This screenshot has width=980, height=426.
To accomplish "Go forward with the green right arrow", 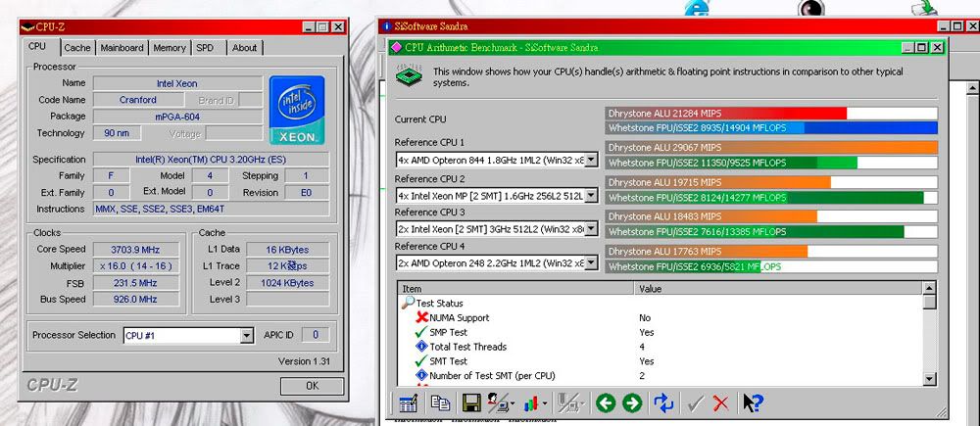I will tap(632, 403).
